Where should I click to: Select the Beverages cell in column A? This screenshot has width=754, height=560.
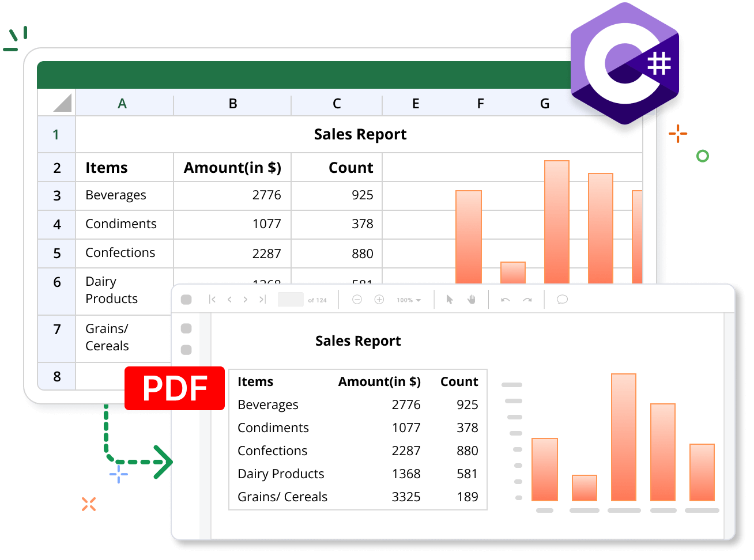pos(116,195)
